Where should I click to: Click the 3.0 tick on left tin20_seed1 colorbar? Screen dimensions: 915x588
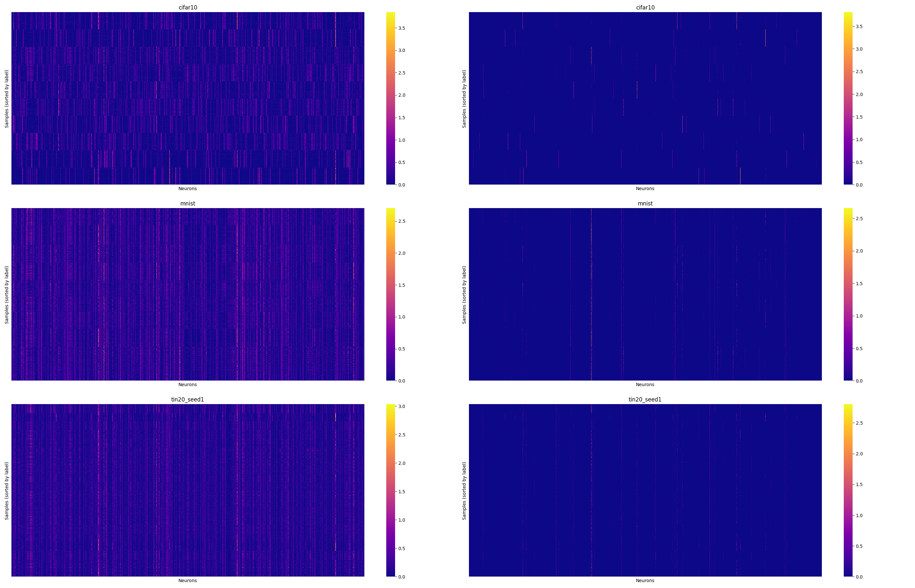tap(402, 407)
